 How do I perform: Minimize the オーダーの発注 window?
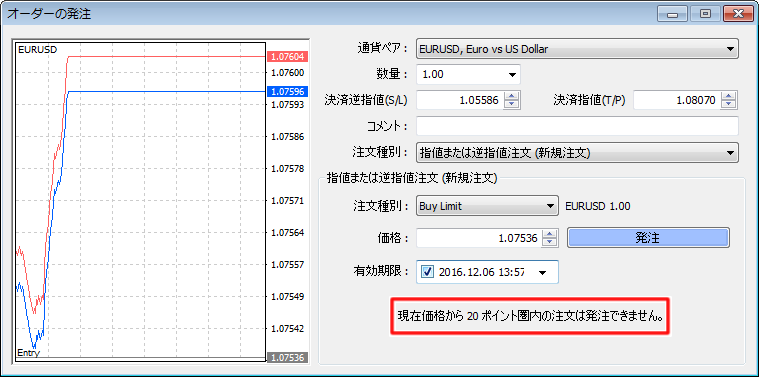click(672, 14)
